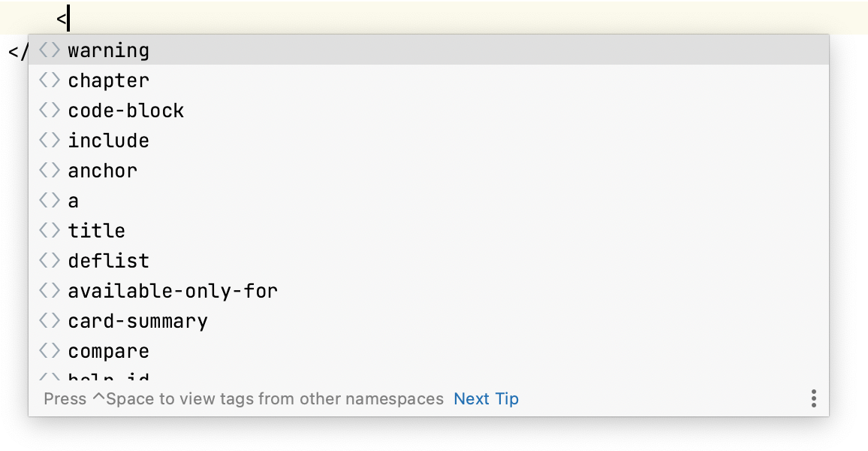
Task: Select the highlighted "warning" completion entry
Action: [x=108, y=50]
